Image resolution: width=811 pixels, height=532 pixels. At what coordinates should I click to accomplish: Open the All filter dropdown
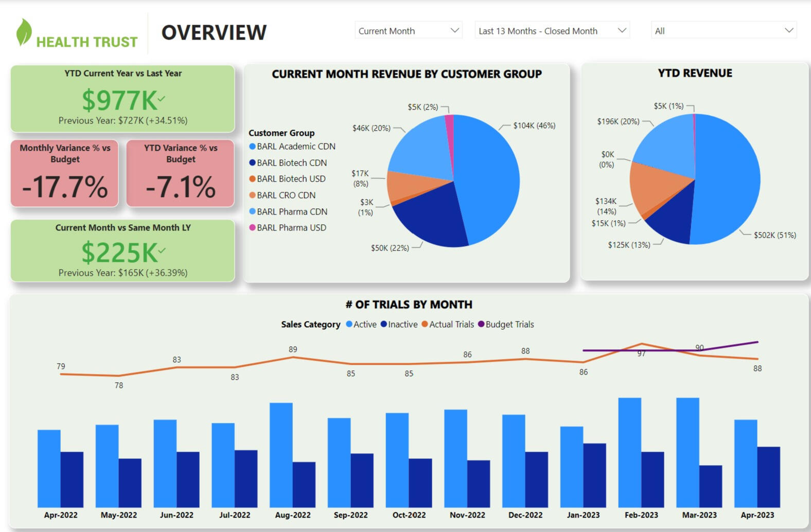tap(723, 31)
